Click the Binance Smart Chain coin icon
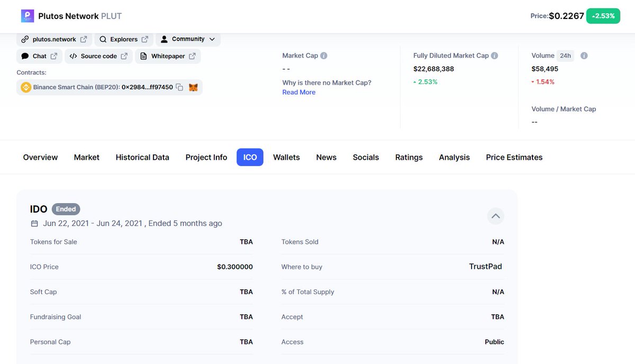 (x=26, y=87)
